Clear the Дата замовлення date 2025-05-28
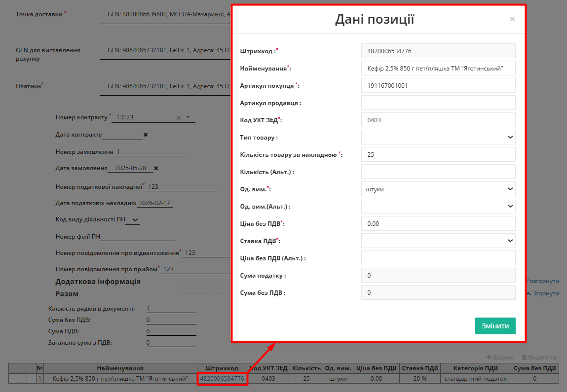 (x=156, y=168)
